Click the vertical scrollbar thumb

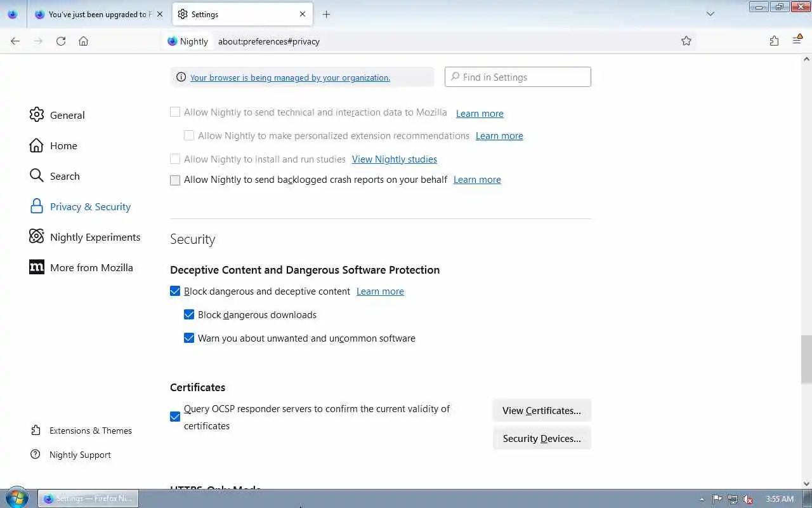(806, 359)
